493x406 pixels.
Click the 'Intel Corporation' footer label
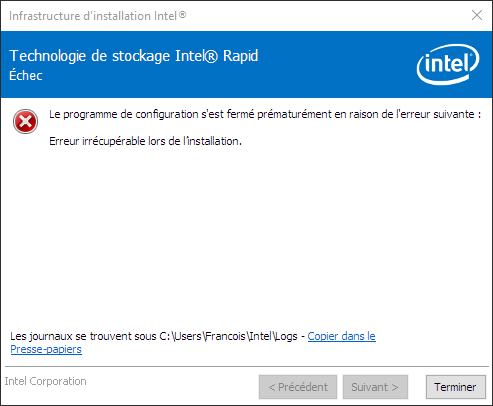click(45, 381)
